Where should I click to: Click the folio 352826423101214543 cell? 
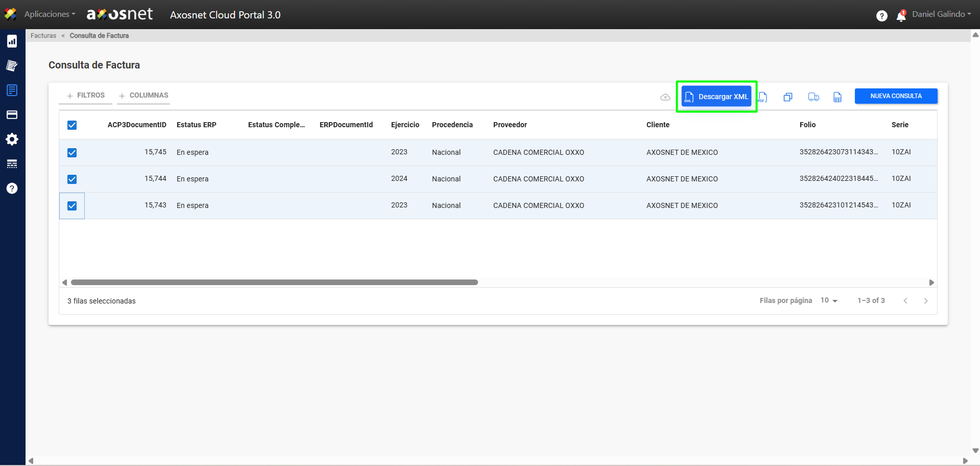pos(839,205)
